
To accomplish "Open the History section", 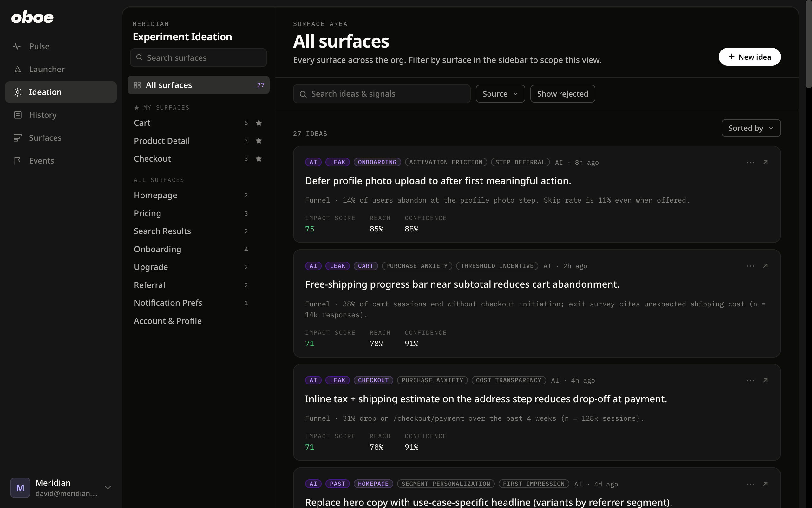I will (61, 115).
